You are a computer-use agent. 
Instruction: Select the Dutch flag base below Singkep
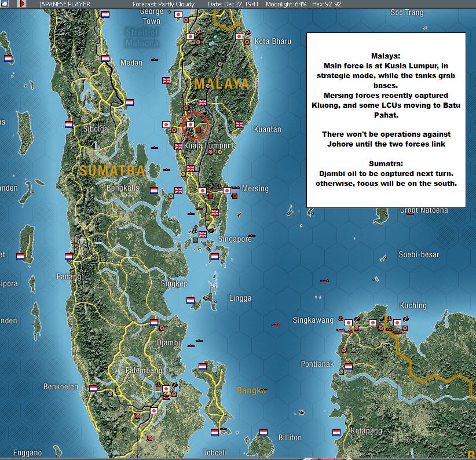tap(191, 301)
